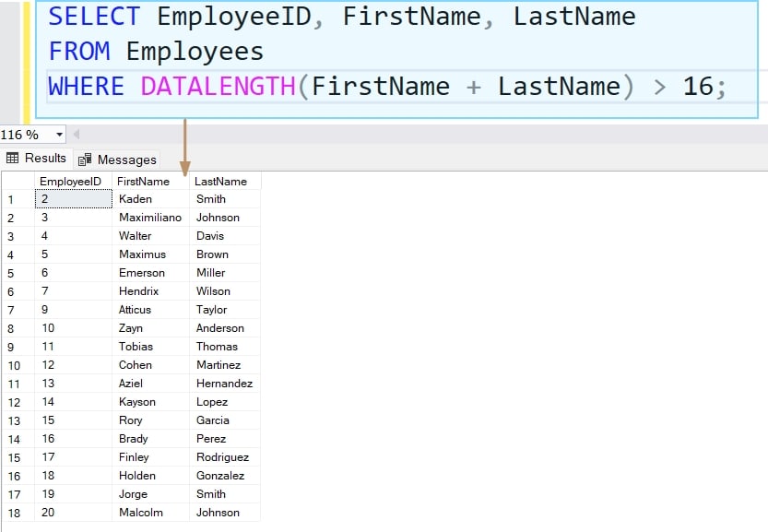Select the Atticus first name cell
The width and height of the screenshot is (768, 532).
[151, 310]
